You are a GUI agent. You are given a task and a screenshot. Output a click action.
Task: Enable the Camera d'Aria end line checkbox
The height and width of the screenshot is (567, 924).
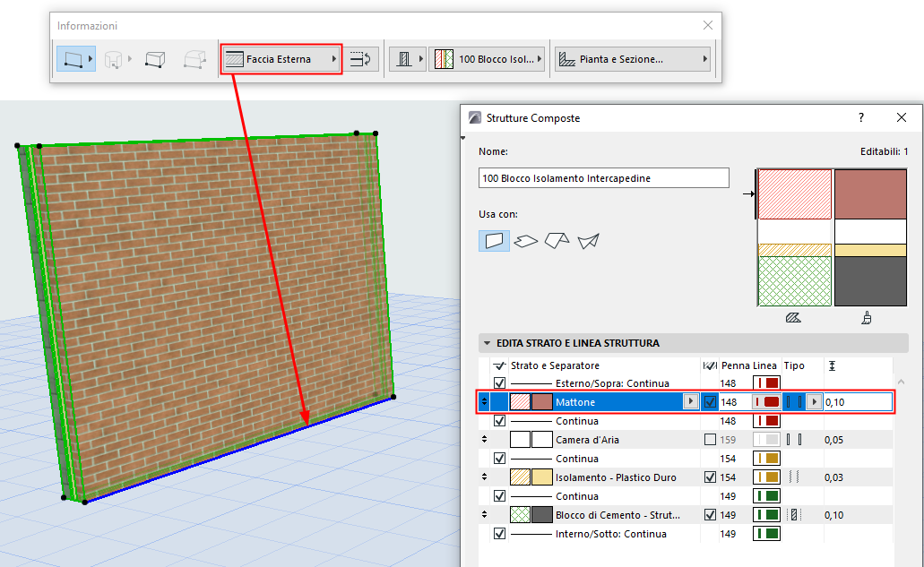[710, 440]
